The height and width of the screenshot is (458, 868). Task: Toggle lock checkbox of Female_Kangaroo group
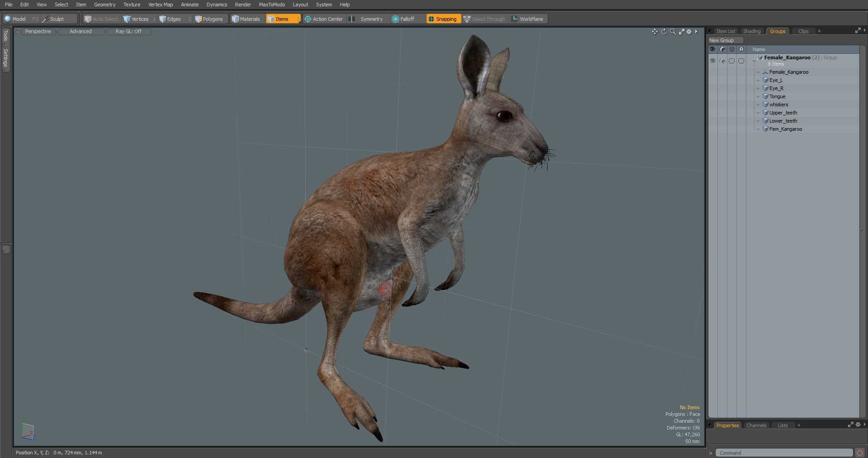click(731, 61)
